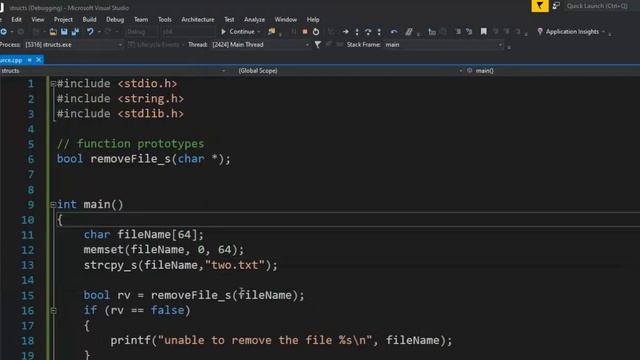This screenshot has width=640, height=360.
Task: Open the Process dropdown showing structs.exe
Action: pyautogui.click(x=73, y=44)
